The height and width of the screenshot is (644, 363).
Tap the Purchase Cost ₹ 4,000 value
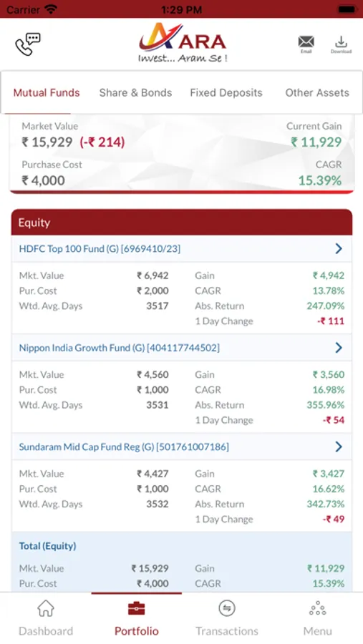43,180
